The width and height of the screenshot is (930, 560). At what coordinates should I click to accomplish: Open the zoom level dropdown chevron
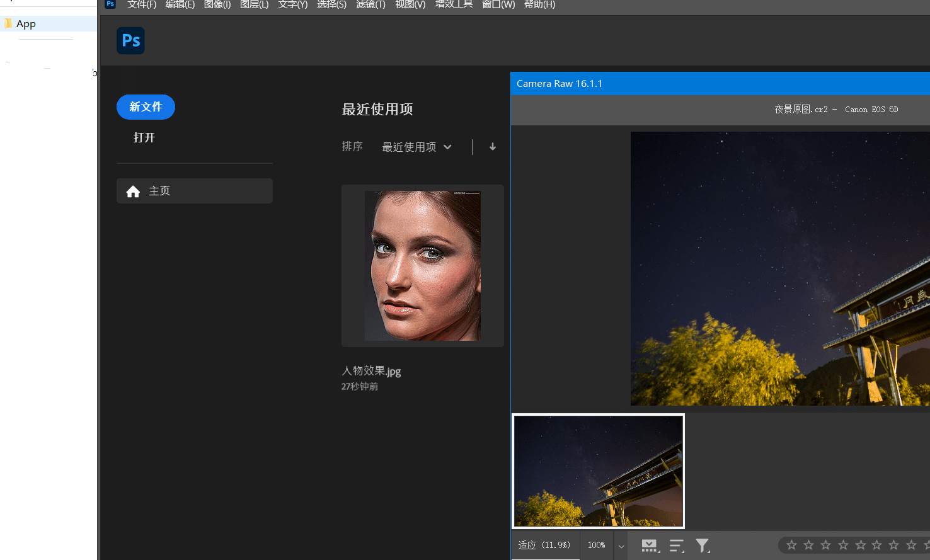point(621,546)
